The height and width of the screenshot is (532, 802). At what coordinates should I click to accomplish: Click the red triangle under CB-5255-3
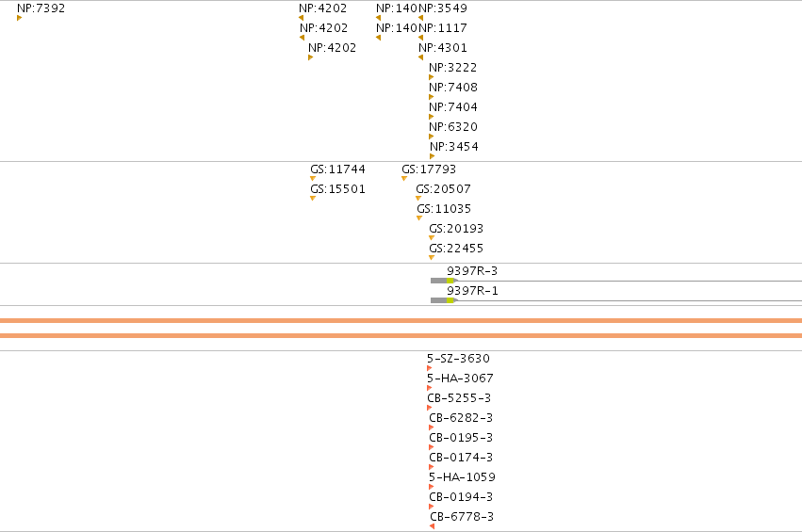[x=429, y=408]
